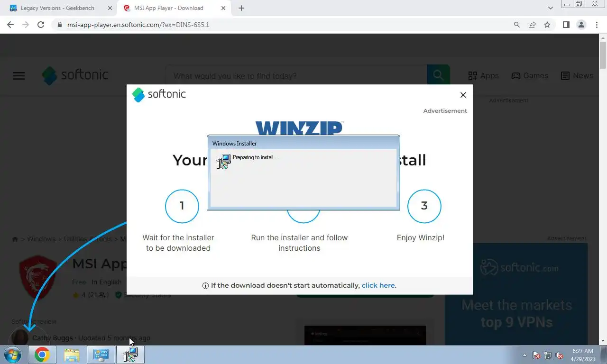Open network status tray icon
This screenshot has height=364, width=607.
(x=548, y=355)
